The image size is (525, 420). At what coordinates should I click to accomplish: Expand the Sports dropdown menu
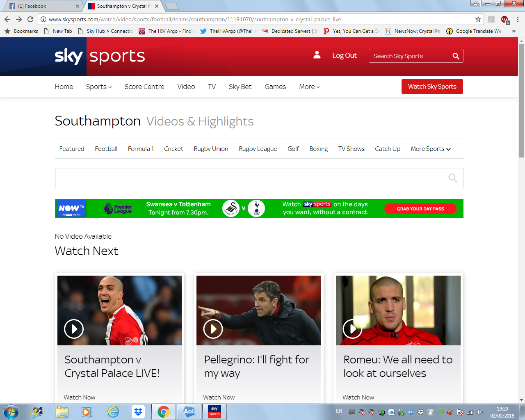click(99, 87)
